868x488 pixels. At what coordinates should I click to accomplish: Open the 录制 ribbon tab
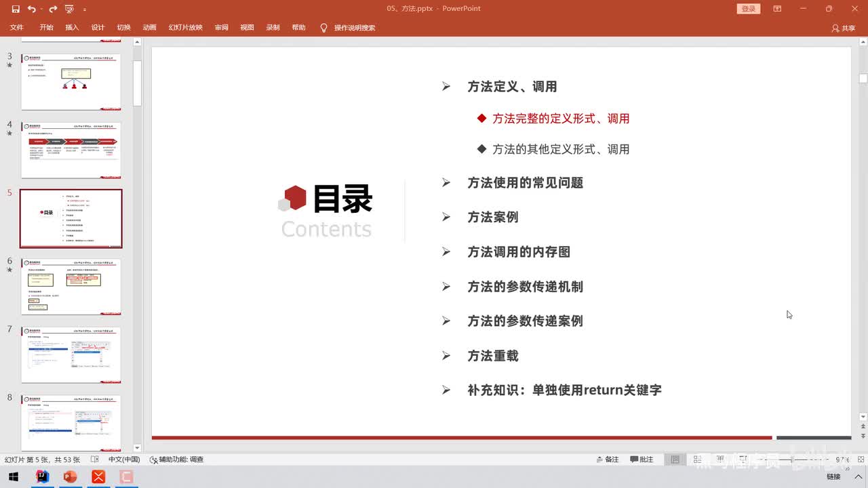pyautogui.click(x=273, y=28)
